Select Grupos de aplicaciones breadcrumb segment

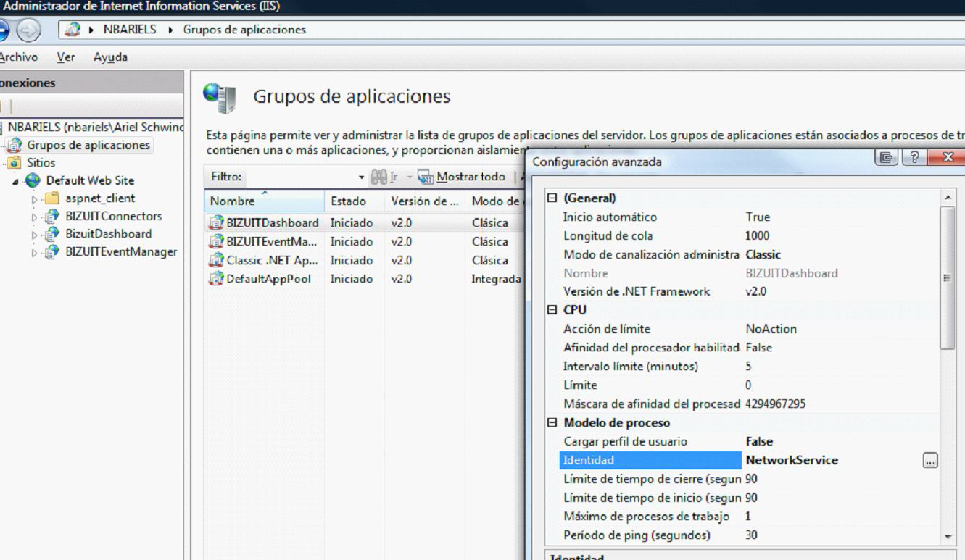[244, 30]
